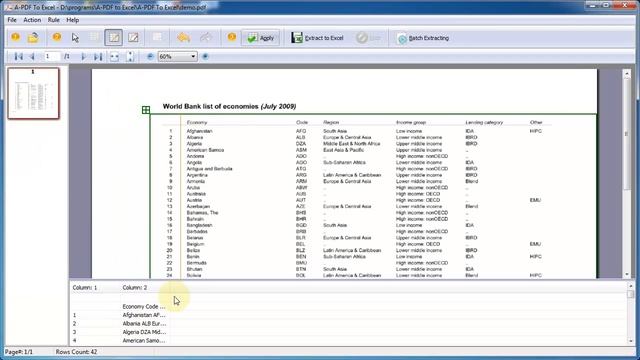Screen dimensions: 640x360
Task: Click the page number input field
Action: (x=52, y=56)
